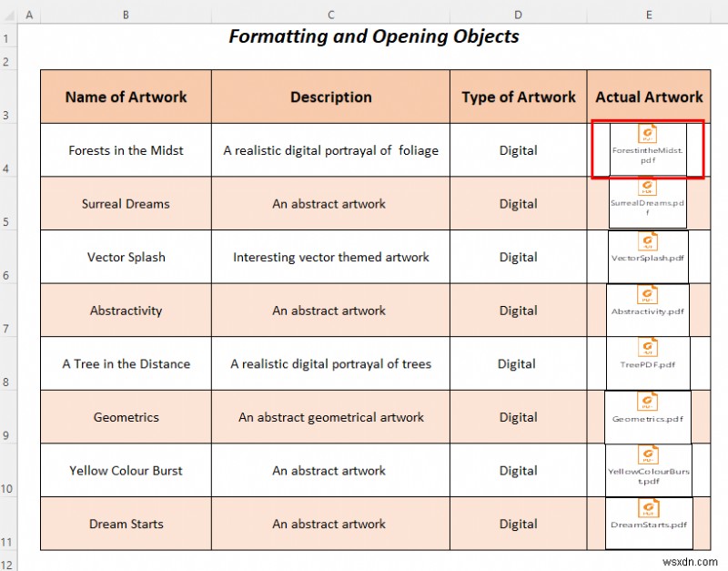Select the 'Type of Artwork' header cell

pos(518,97)
